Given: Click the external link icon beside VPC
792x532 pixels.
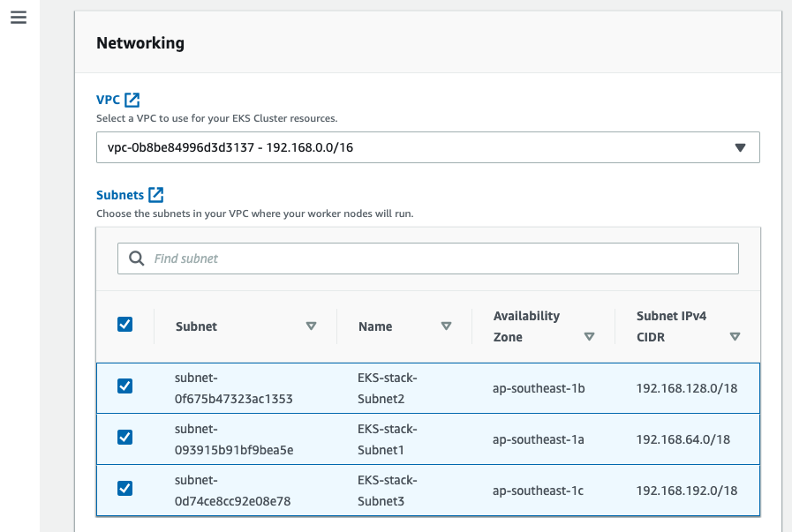Looking at the screenshot, I should (x=132, y=100).
